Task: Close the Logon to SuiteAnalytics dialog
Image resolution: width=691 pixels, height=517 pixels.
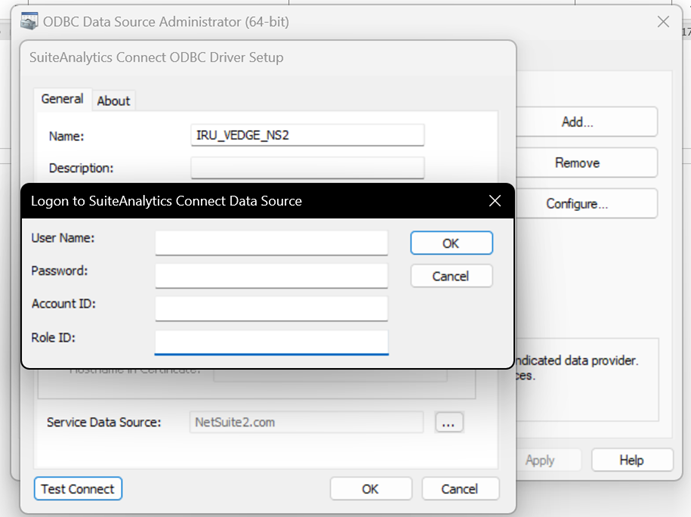Action: click(x=495, y=201)
